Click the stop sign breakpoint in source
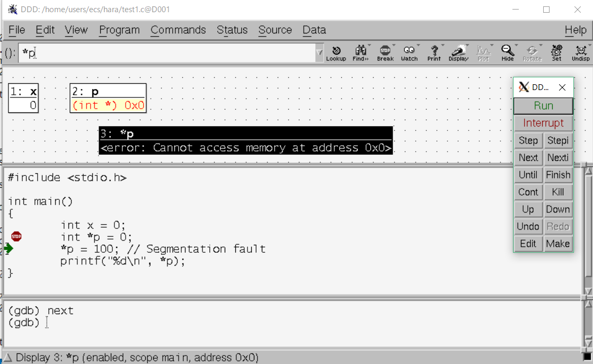Image resolution: width=593 pixels, height=364 pixels. pos(16,236)
